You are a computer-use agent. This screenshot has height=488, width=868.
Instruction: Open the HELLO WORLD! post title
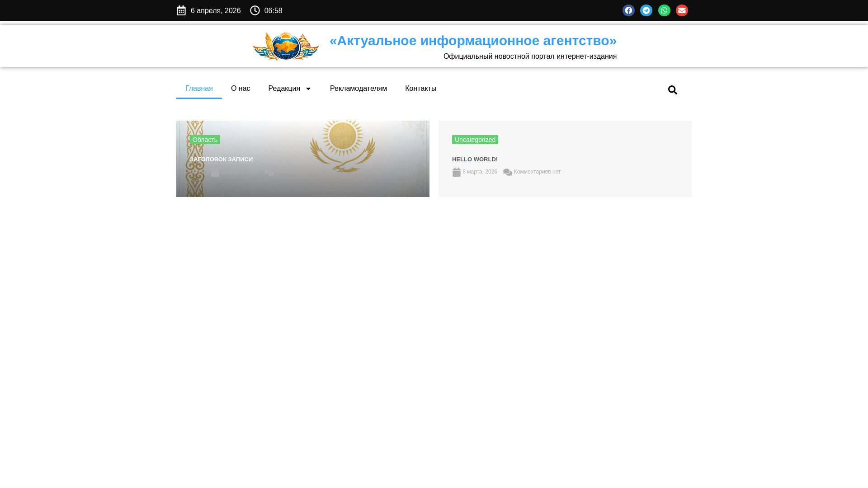[475, 160]
